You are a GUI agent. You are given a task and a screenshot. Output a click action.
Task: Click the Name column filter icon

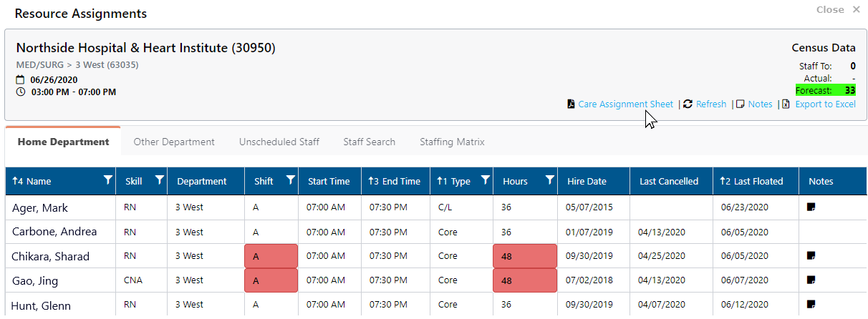coord(107,181)
